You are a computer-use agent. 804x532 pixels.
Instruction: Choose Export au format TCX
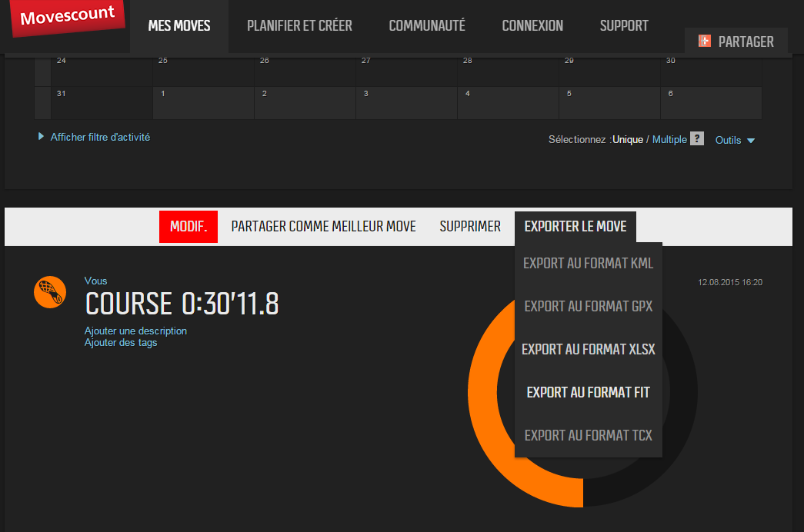(588, 436)
